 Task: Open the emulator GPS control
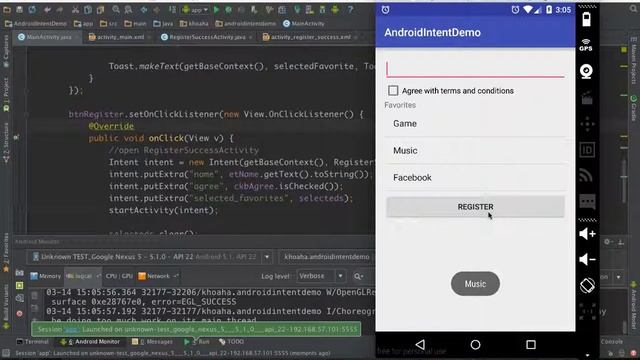pyautogui.click(x=586, y=45)
